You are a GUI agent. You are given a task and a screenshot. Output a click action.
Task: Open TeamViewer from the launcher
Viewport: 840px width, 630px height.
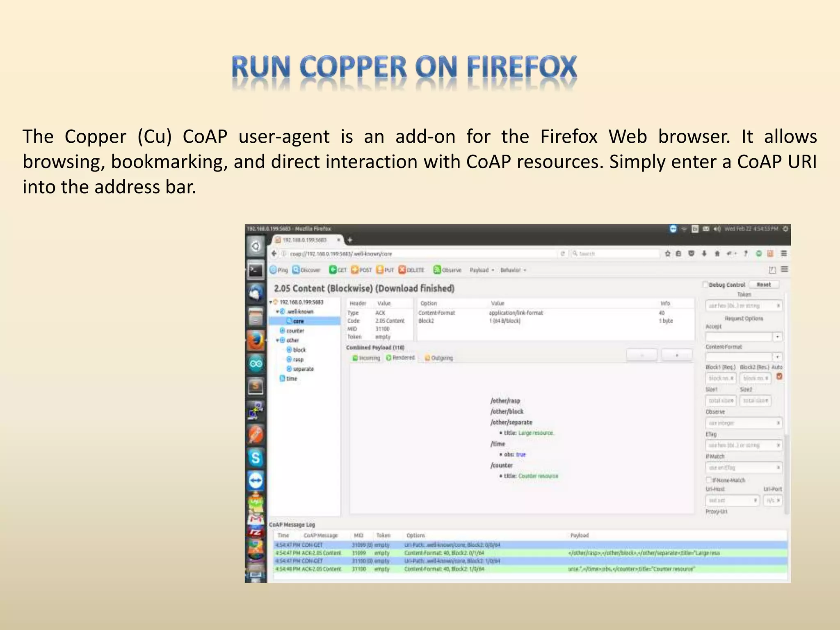pyautogui.click(x=256, y=480)
